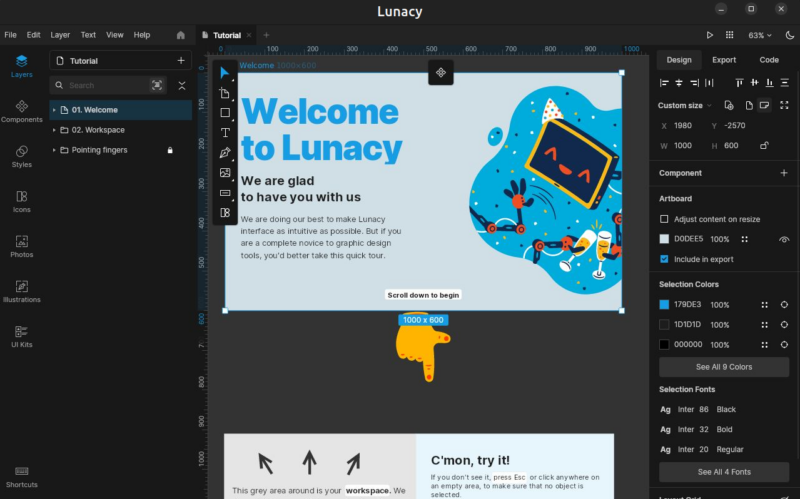Align selection to left edge
The height and width of the screenshot is (499, 800).
tap(664, 83)
